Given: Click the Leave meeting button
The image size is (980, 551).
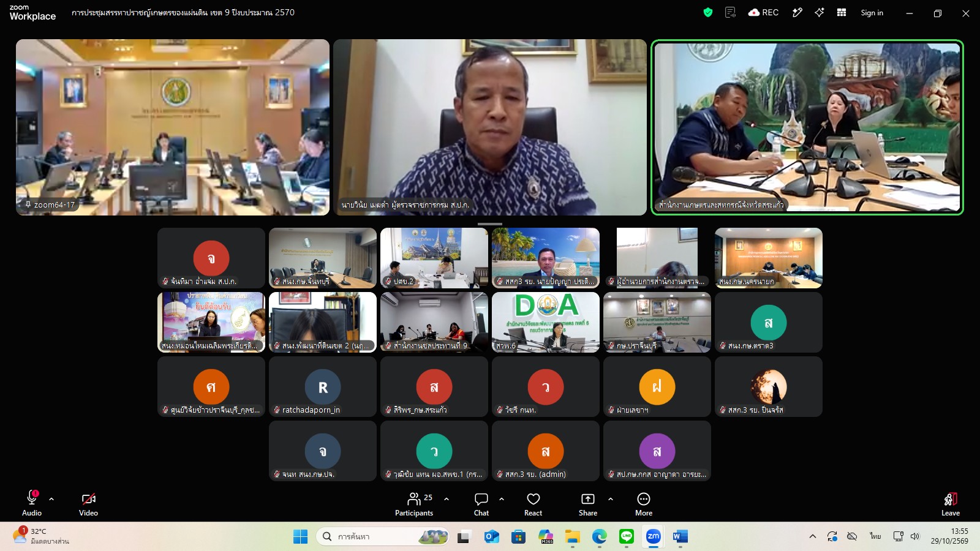Looking at the screenshot, I should 951,503.
